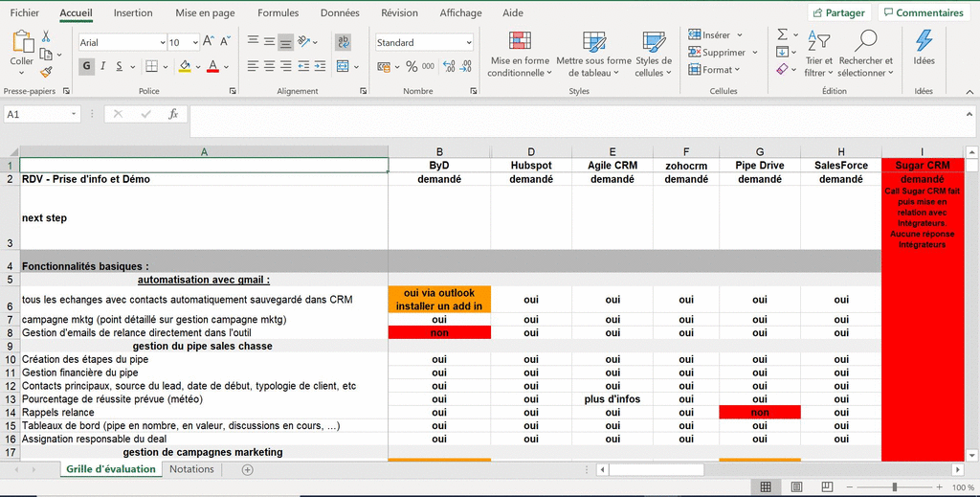Click the merge and center icon
The width and height of the screenshot is (980, 497).
pos(343,66)
